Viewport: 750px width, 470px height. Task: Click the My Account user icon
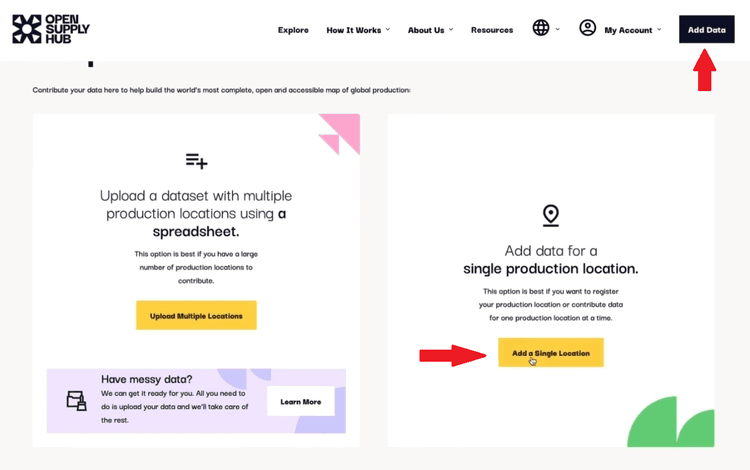tap(588, 28)
